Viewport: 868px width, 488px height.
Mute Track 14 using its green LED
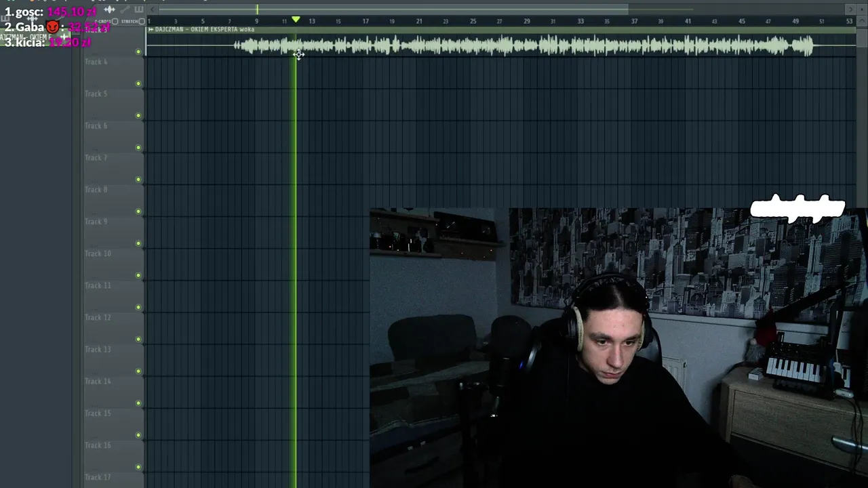pos(138,403)
